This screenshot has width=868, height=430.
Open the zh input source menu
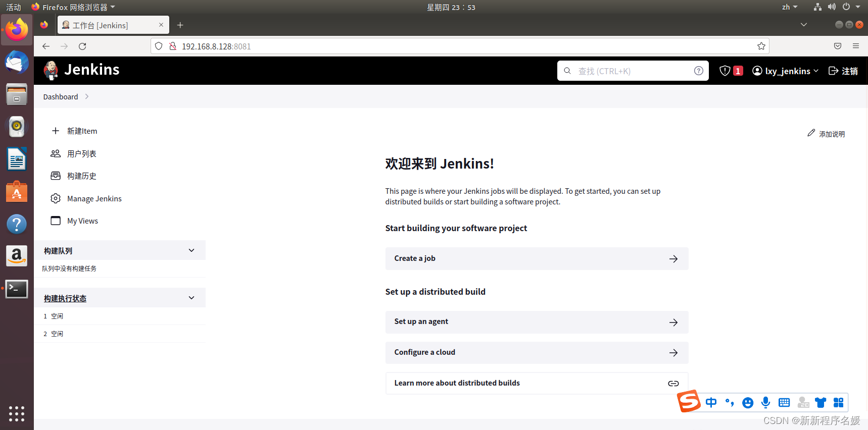click(x=790, y=7)
